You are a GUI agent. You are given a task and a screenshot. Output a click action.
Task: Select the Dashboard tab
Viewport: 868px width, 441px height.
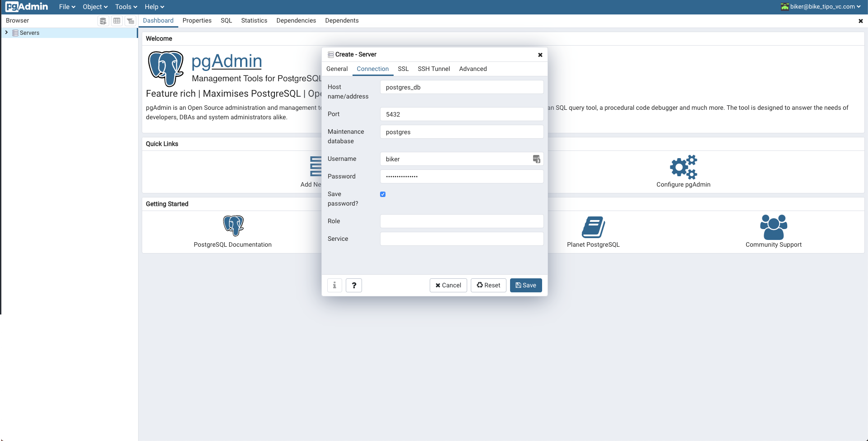pyautogui.click(x=158, y=21)
